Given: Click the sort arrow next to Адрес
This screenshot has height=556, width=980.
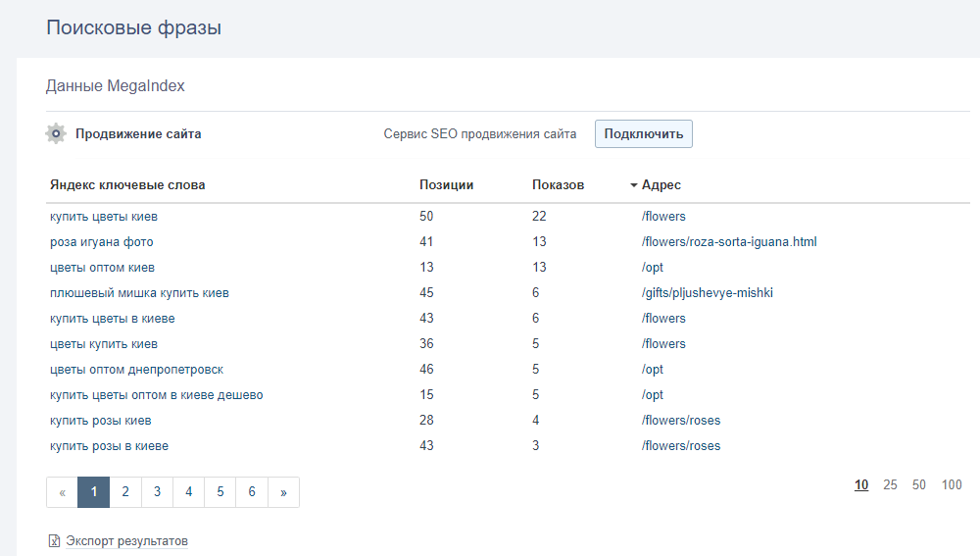Looking at the screenshot, I should (x=634, y=185).
